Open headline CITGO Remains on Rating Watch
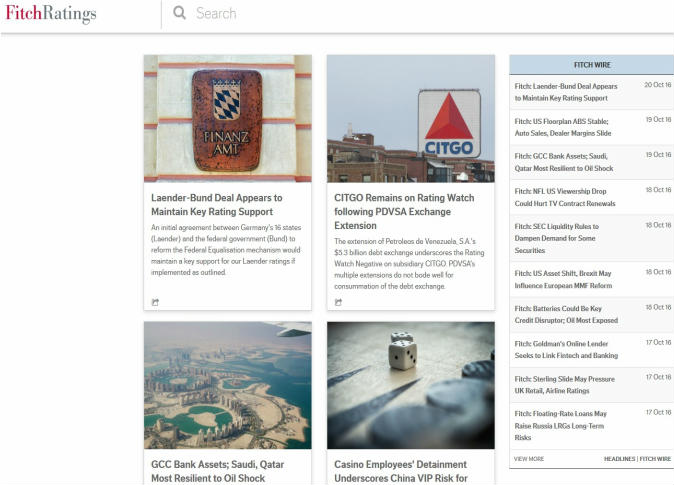Image resolution: width=674 pixels, height=485 pixels. pos(404,212)
